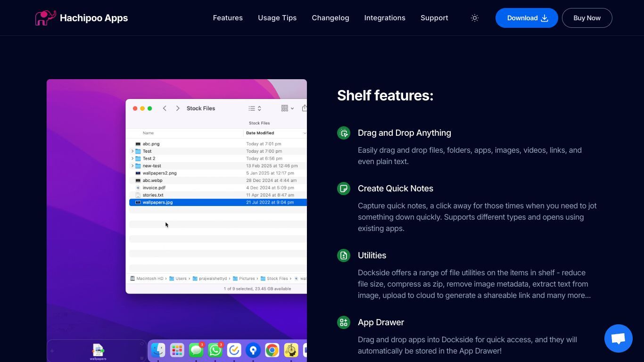The height and width of the screenshot is (362, 644).
Task: Click the Create Quick Notes heading
Action: (396, 189)
